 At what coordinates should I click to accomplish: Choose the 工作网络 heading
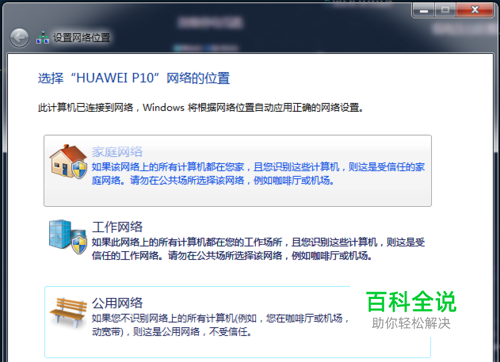click(117, 227)
